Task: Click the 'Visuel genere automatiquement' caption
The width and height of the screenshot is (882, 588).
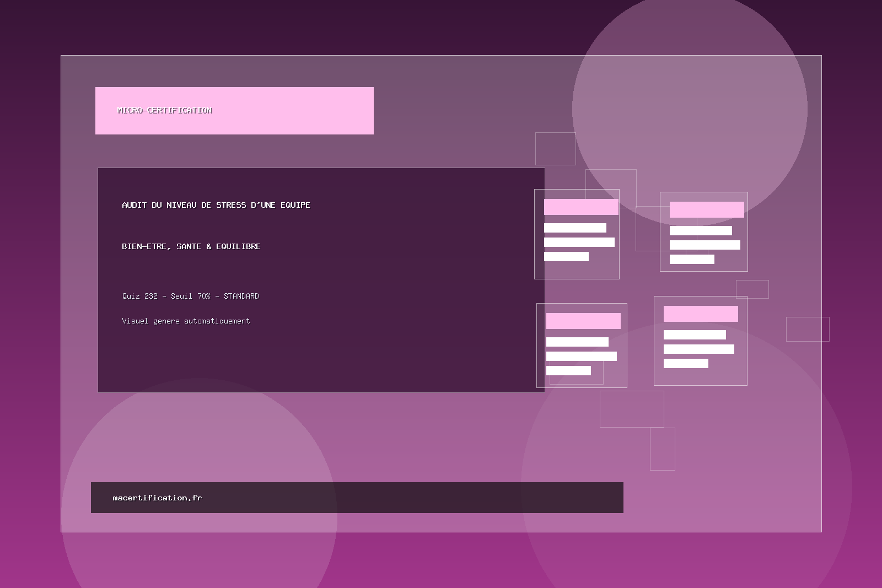Action: coord(186,321)
